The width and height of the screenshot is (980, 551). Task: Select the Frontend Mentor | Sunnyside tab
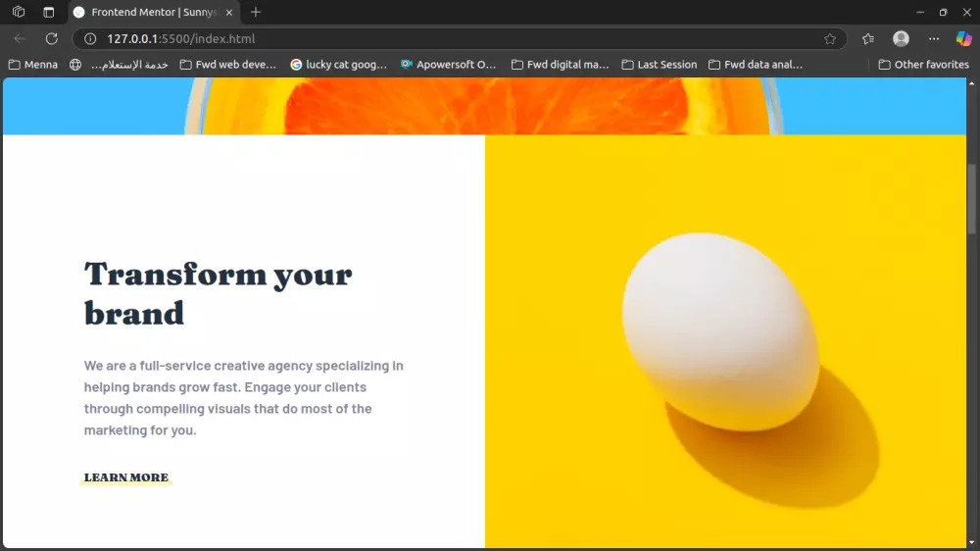(153, 12)
